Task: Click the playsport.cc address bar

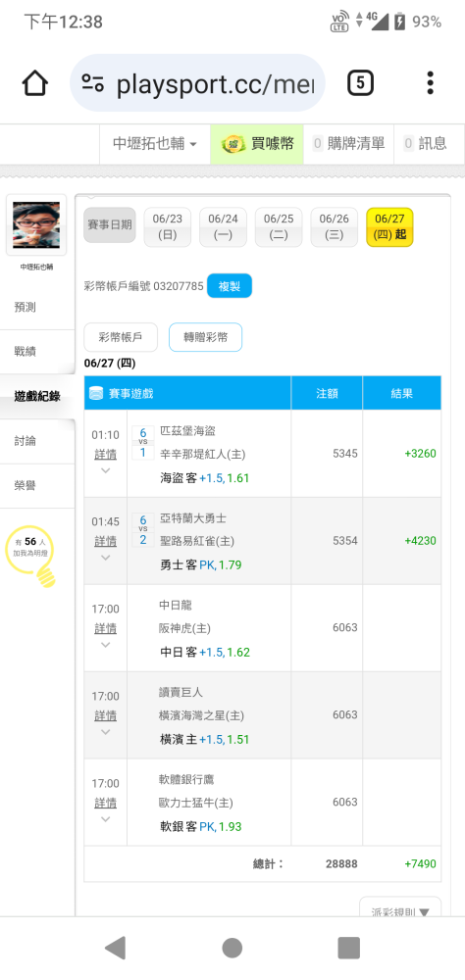Action: (198, 82)
